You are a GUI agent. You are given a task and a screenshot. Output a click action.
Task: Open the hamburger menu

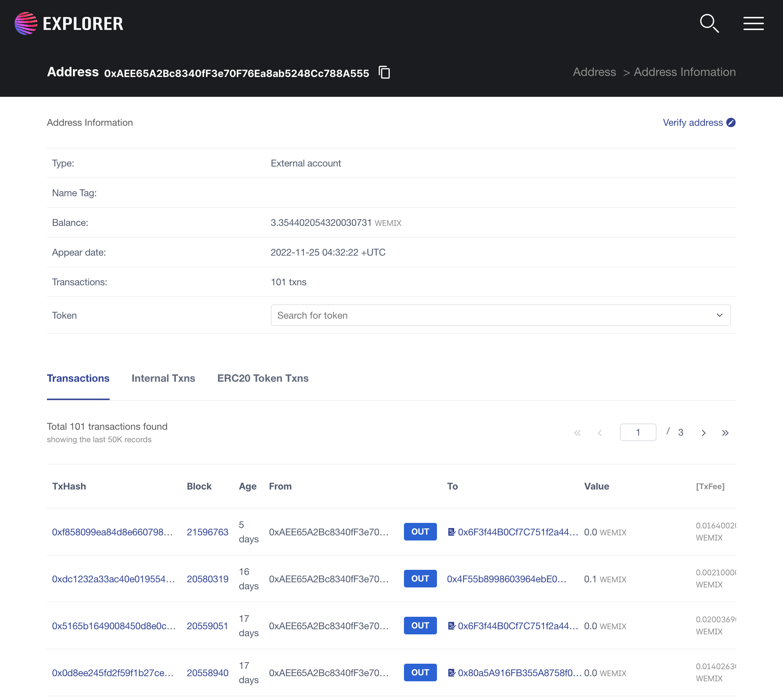tap(753, 23)
